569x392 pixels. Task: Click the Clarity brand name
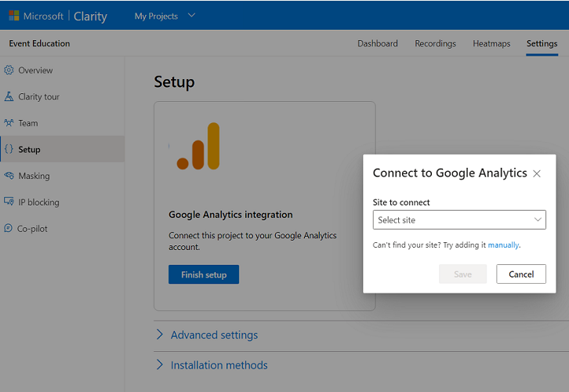pyautogui.click(x=90, y=16)
